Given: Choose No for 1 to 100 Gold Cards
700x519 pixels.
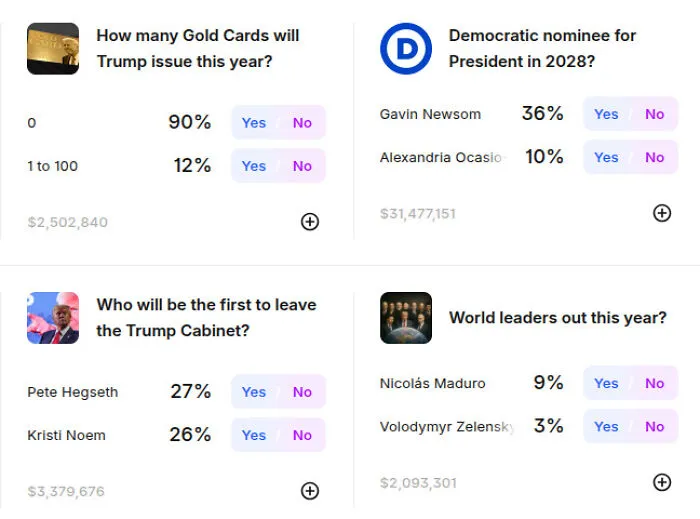Looking at the screenshot, I should tap(302, 166).
